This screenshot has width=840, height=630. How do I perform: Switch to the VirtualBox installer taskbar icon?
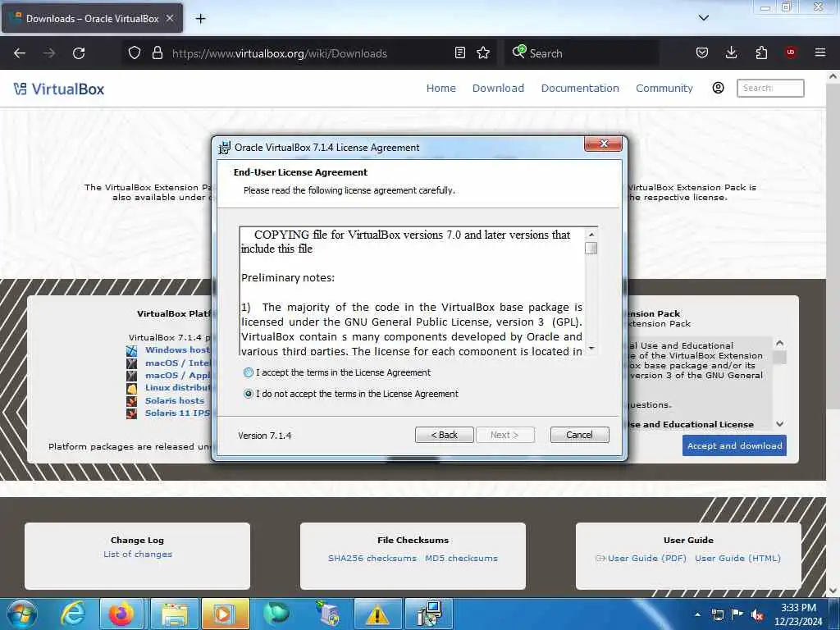(x=429, y=614)
